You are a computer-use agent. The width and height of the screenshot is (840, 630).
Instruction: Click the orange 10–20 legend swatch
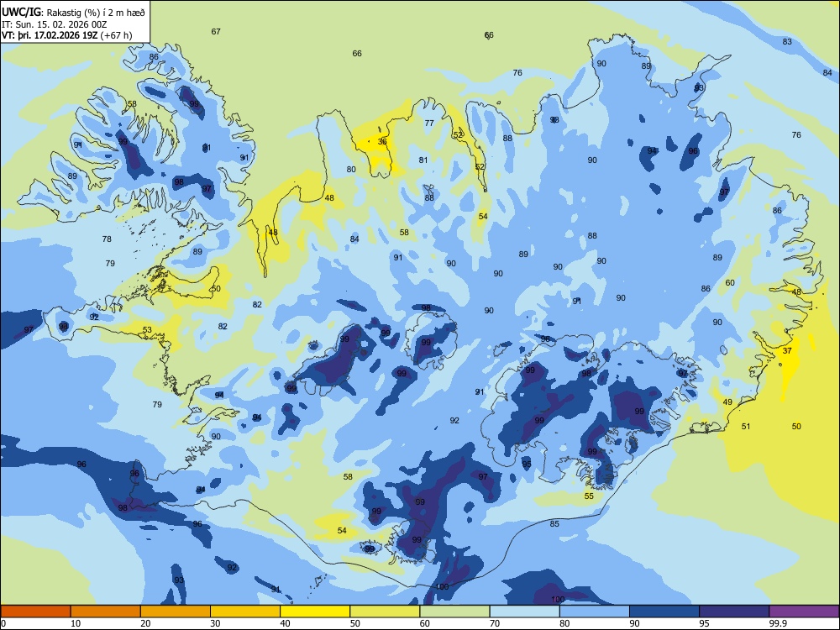point(106,612)
